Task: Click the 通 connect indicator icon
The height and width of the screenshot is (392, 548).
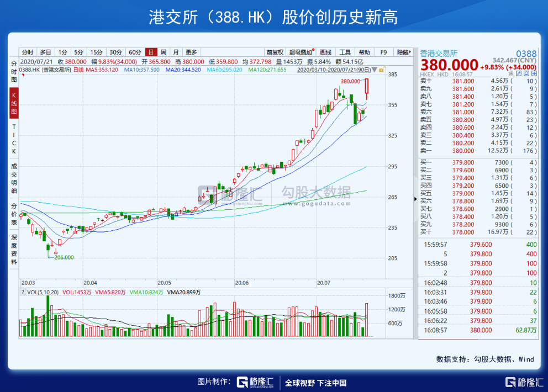Action: coord(512,73)
